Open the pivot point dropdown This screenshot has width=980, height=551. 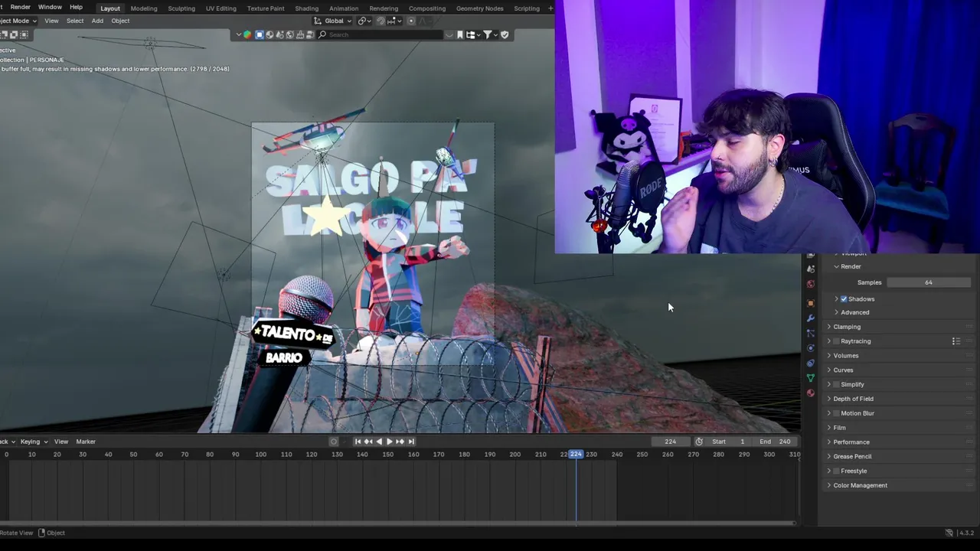[364, 21]
